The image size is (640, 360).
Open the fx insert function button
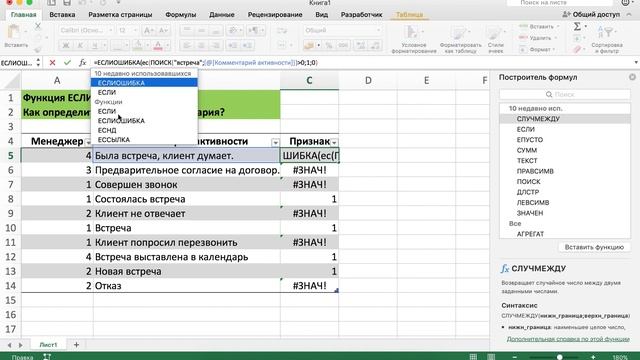click(82, 63)
